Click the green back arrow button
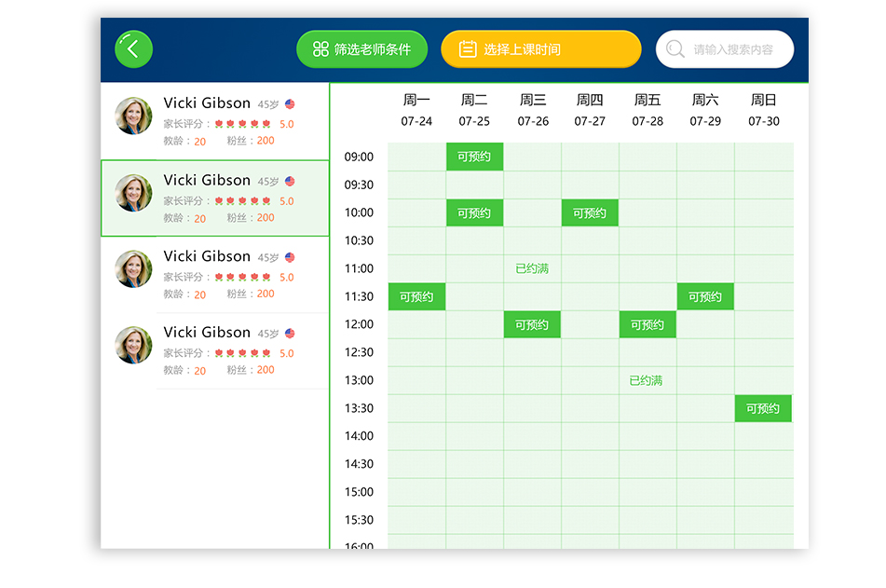 click(133, 49)
